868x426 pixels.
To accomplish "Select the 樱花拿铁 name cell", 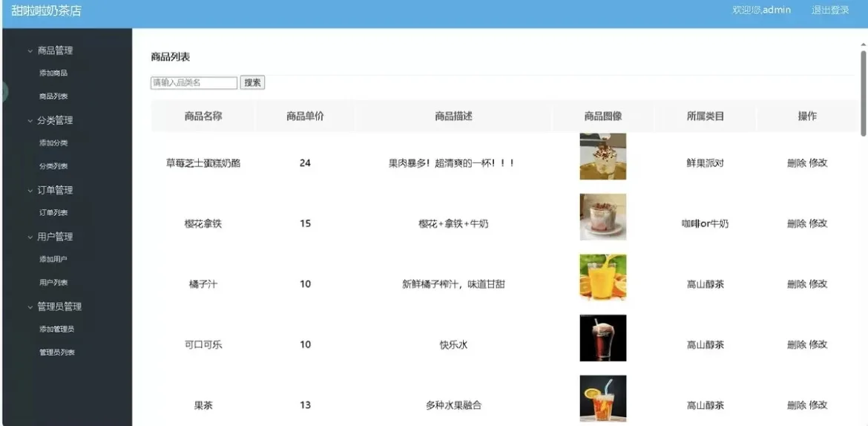I will 203,224.
